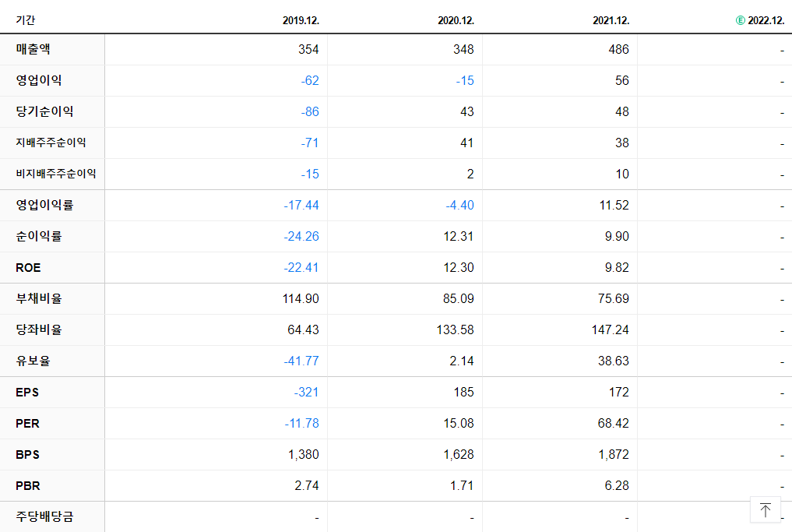Click the 2020 EPS value 185

coord(463,392)
